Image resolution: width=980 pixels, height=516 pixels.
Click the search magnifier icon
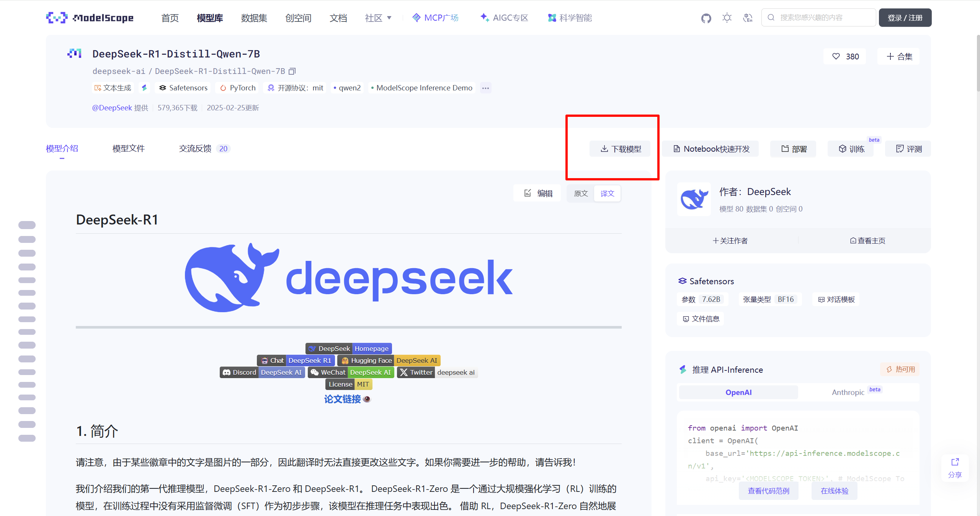(771, 18)
